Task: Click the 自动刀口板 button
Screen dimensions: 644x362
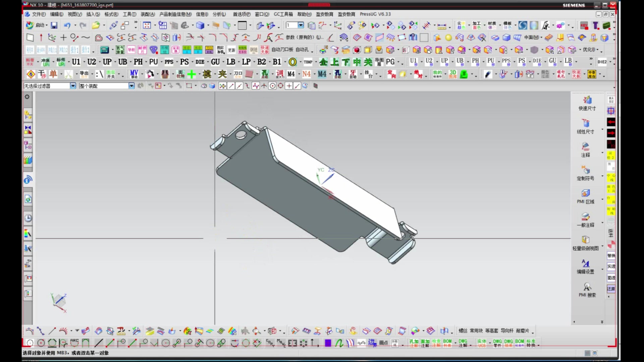Action: pyautogui.click(x=282, y=50)
